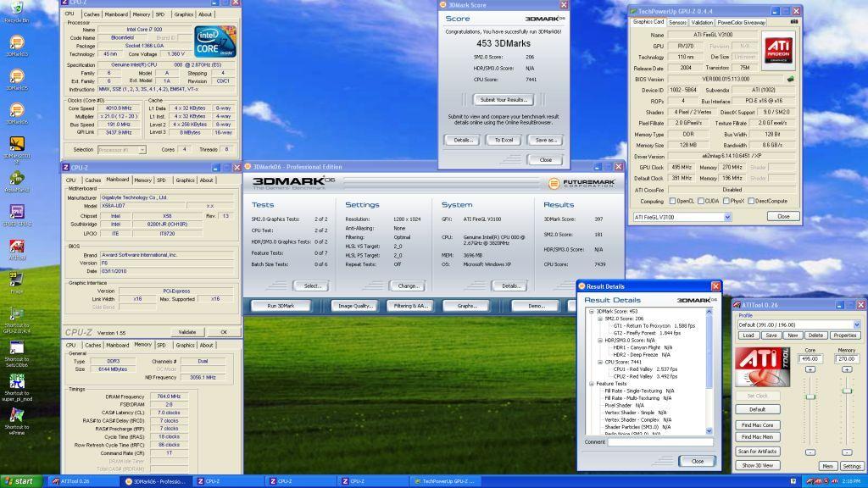Click the To Excel button
Image resolution: width=868 pixels, height=488 pixels.
click(x=504, y=140)
